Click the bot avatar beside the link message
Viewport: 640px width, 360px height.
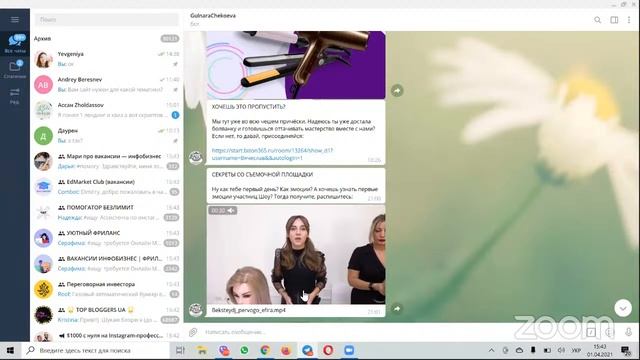coord(196,158)
